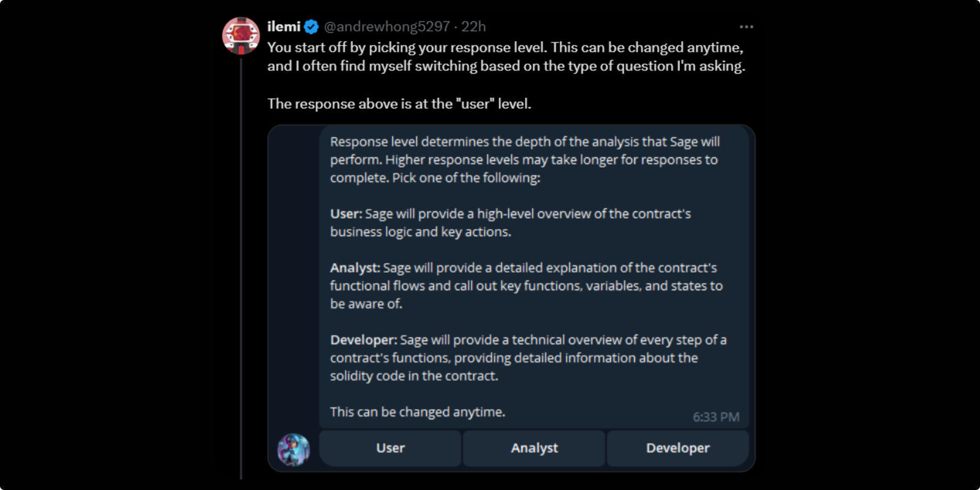
Task: Choose the Analyst response level button
Action: [x=534, y=448]
